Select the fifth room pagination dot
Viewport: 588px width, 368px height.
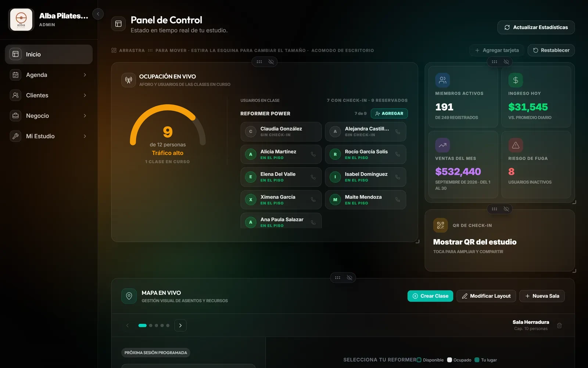click(x=168, y=325)
